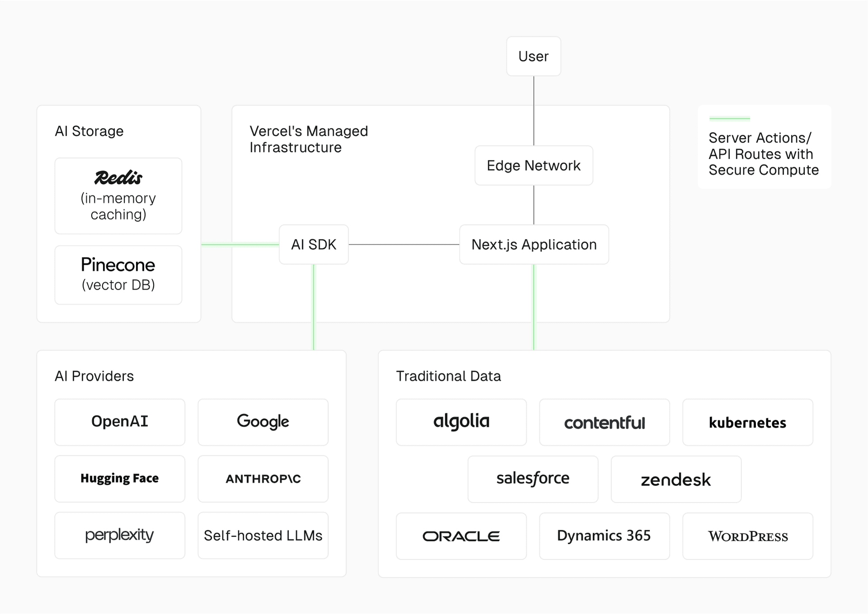Click the Perplexity logo box
The image size is (868, 614).
coord(120,535)
